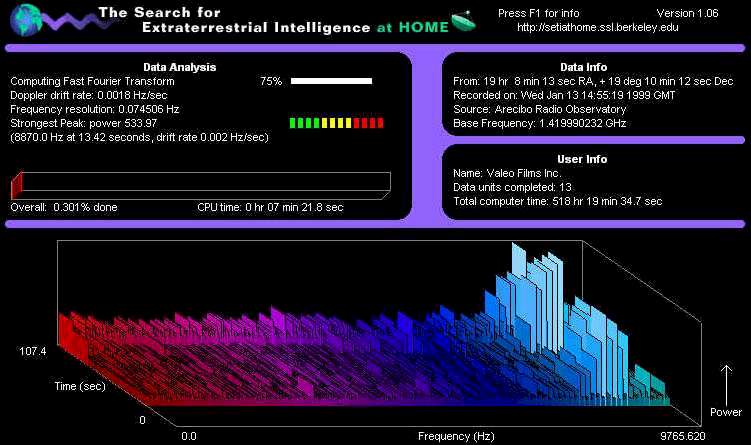Click the "Press F1 for info" text
The height and width of the screenshot is (445, 751).
(x=538, y=13)
